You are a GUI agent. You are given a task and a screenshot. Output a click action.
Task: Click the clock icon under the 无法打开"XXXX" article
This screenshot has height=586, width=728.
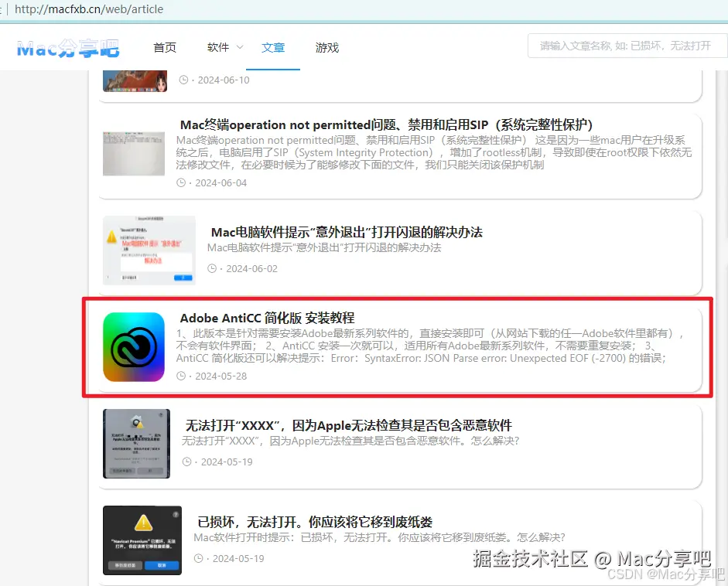(186, 462)
